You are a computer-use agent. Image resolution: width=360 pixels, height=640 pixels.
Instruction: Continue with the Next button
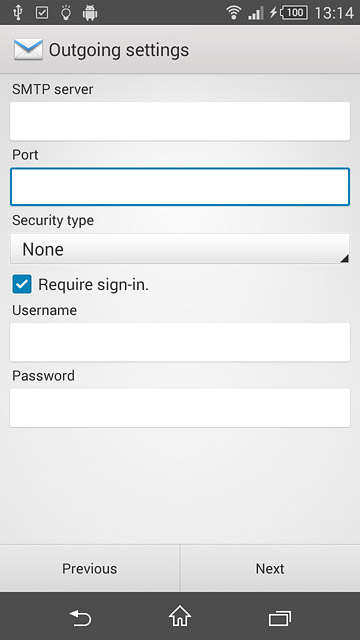(x=270, y=568)
